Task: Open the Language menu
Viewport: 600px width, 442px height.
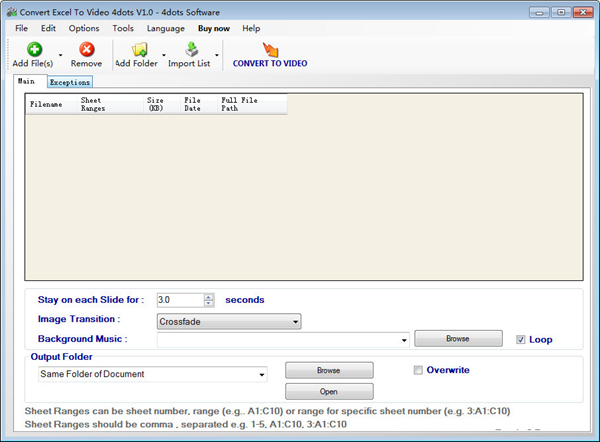Action: pos(165,29)
